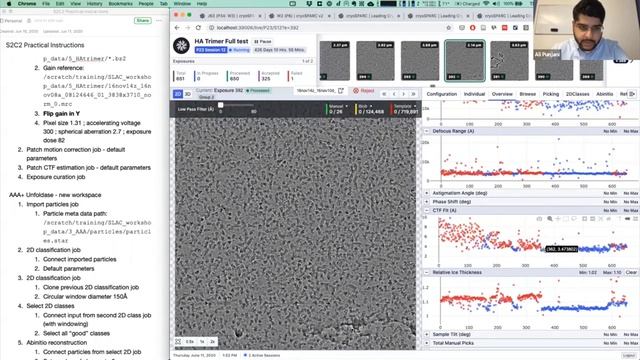Click the sidebar toggle icon at the end of the tab row

coord(632,94)
